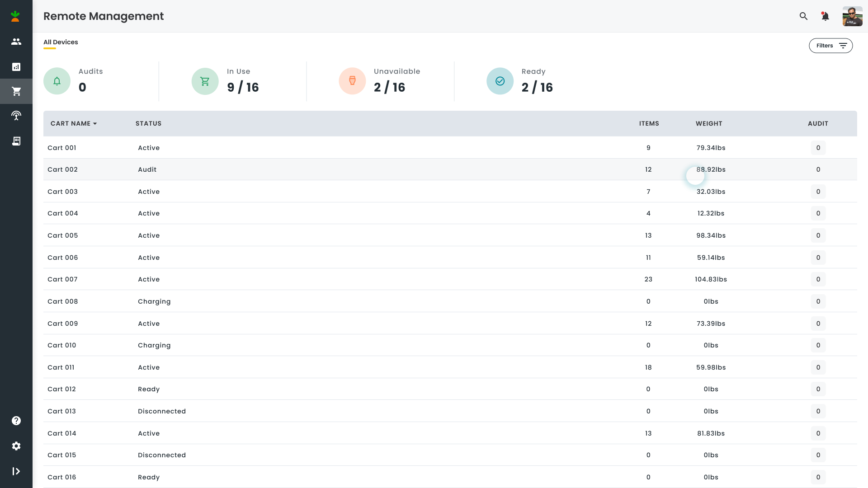This screenshot has width=868, height=488.
Task: Click the search magnifier icon
Action: 803,16
